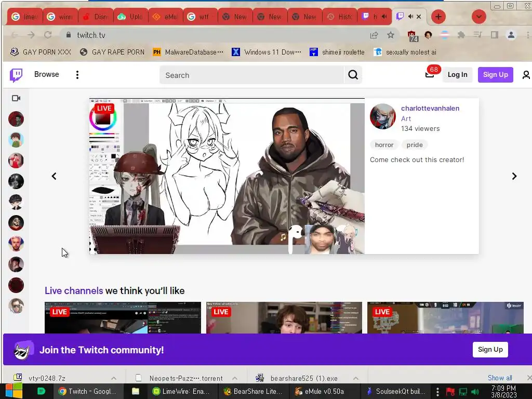
Task: Click the twitch.tv address bar
Action: 217,35
